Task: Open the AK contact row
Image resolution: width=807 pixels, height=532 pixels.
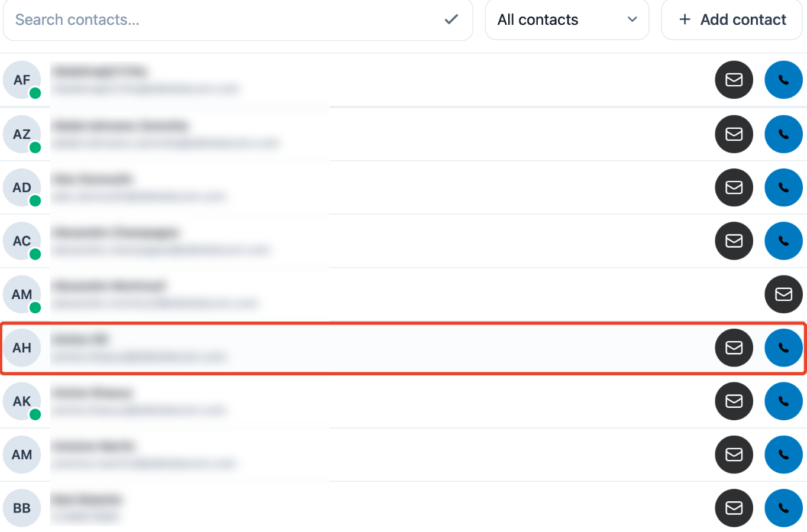Action: (x=403, y=401)
